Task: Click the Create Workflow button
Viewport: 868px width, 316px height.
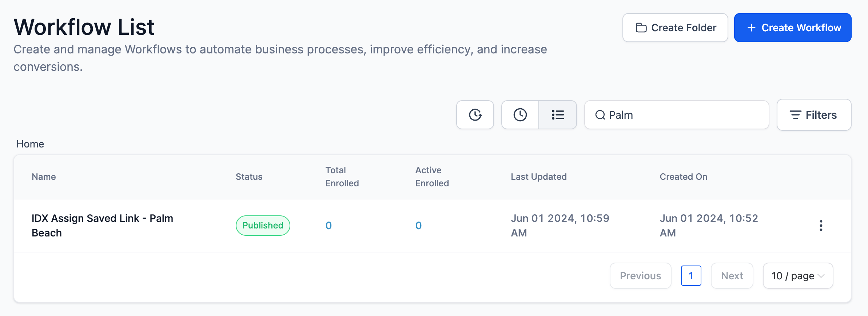Action: (x=792, y=28)
